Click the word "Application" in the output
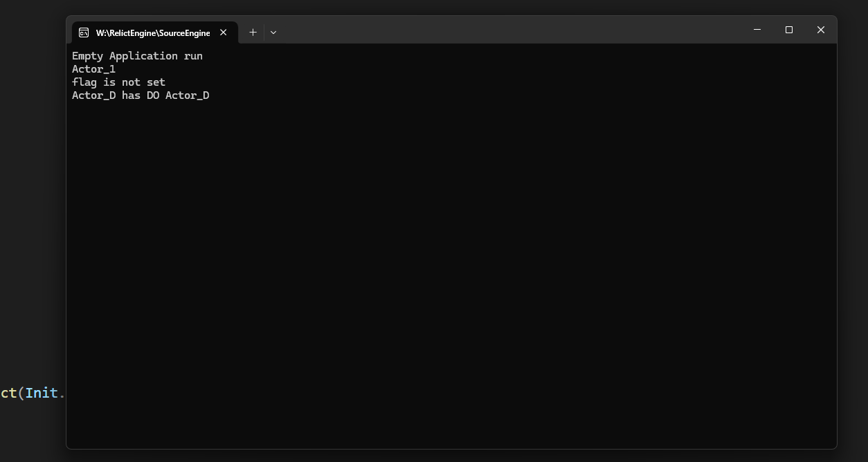Image resolution: width=868 pixels, height=462 pixels. 143,56
